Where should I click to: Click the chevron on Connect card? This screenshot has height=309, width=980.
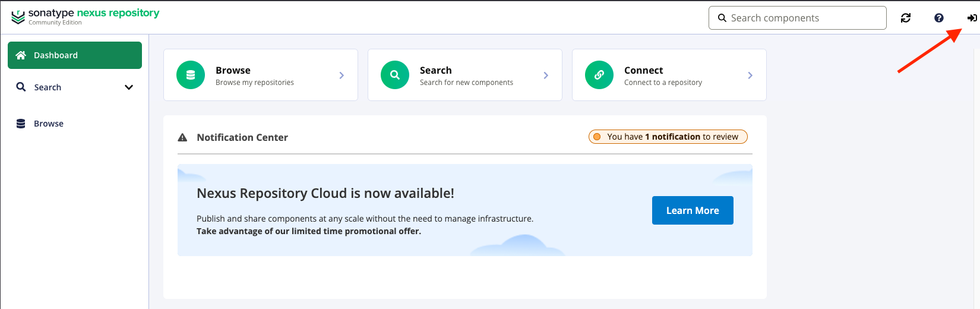pos(750,75)
